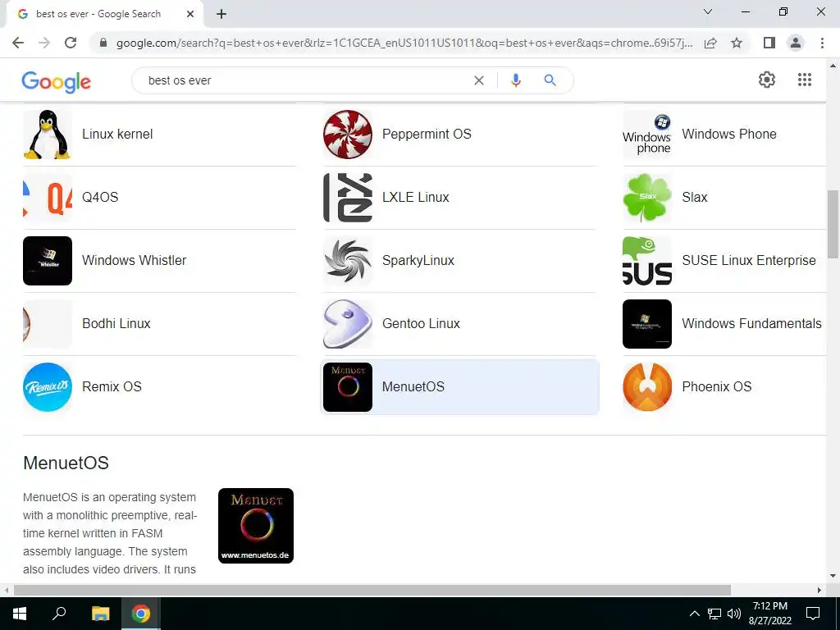Click the horizontal scrollbar thumb

coord(372,591)
